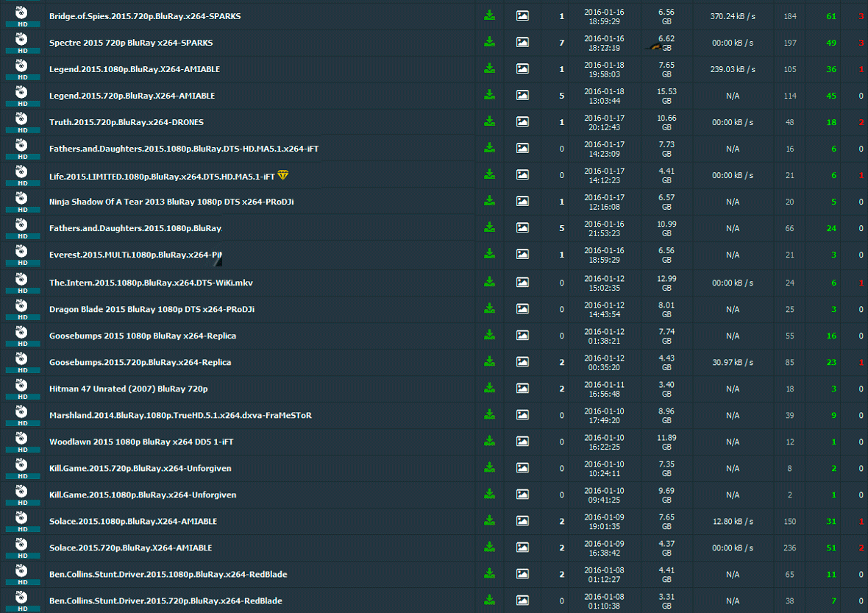Click size 15.53 GB on Legend.2015.720p row
The image size is (868, 613).
[666, 96]
